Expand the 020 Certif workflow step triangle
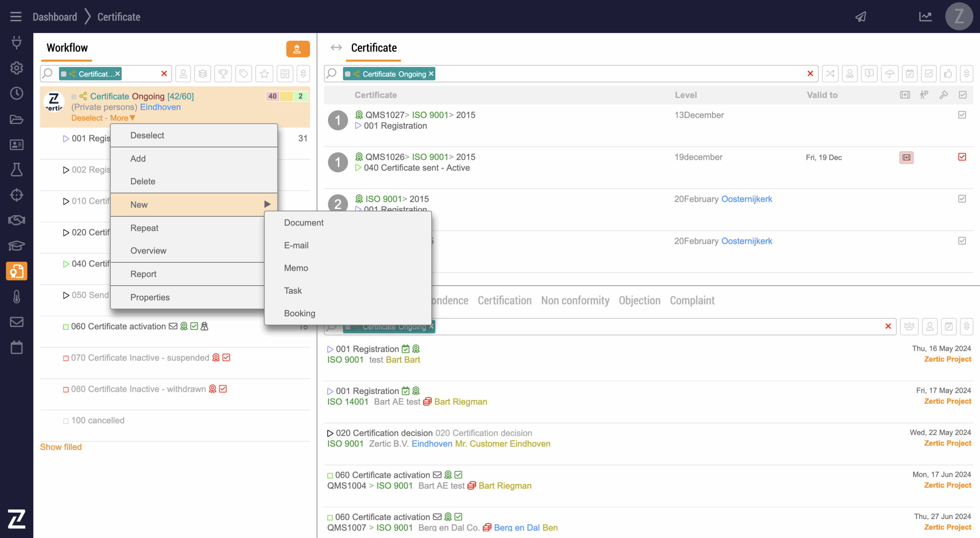 pos(66,232)
